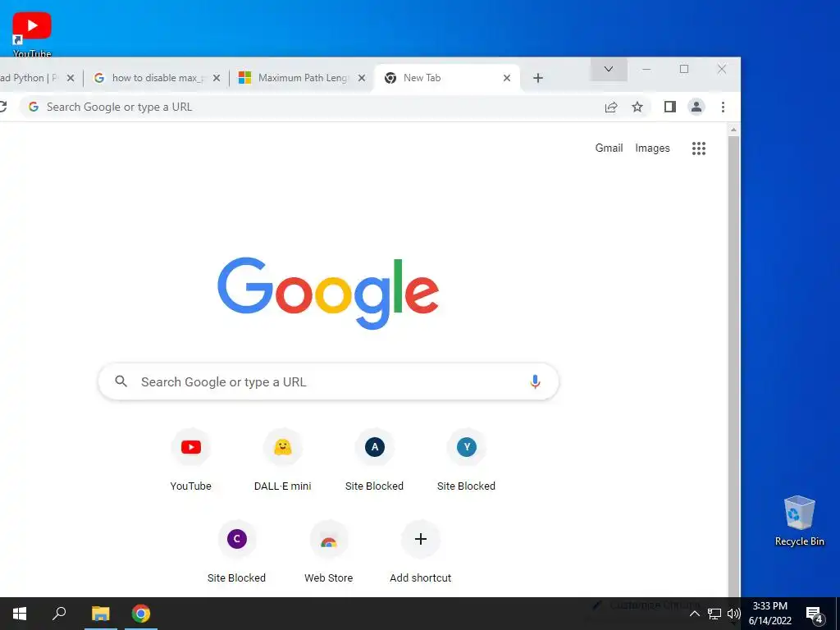Click the Add shortcut plus tile

click(x=421, y=552)
